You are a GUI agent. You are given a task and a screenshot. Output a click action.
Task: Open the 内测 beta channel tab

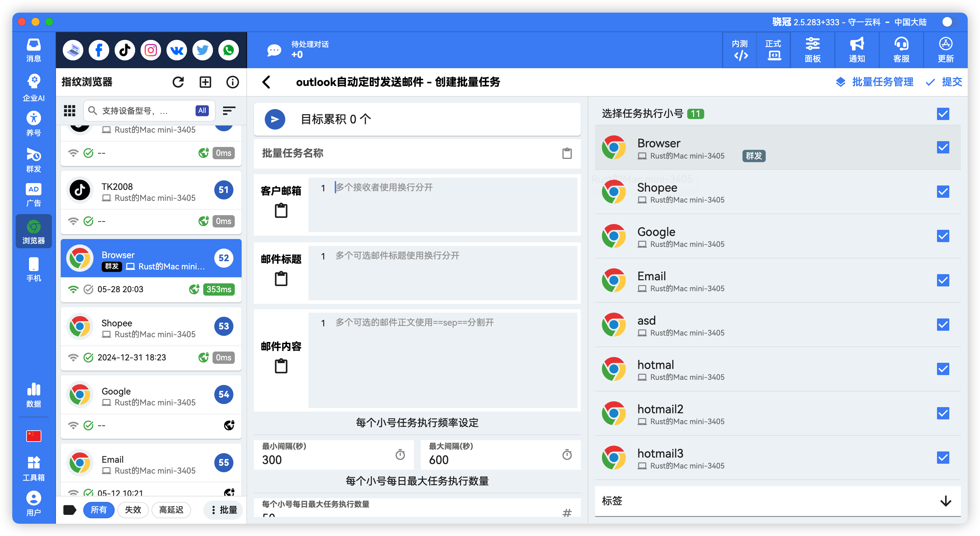pyautogui.click(x=740, y=50)
